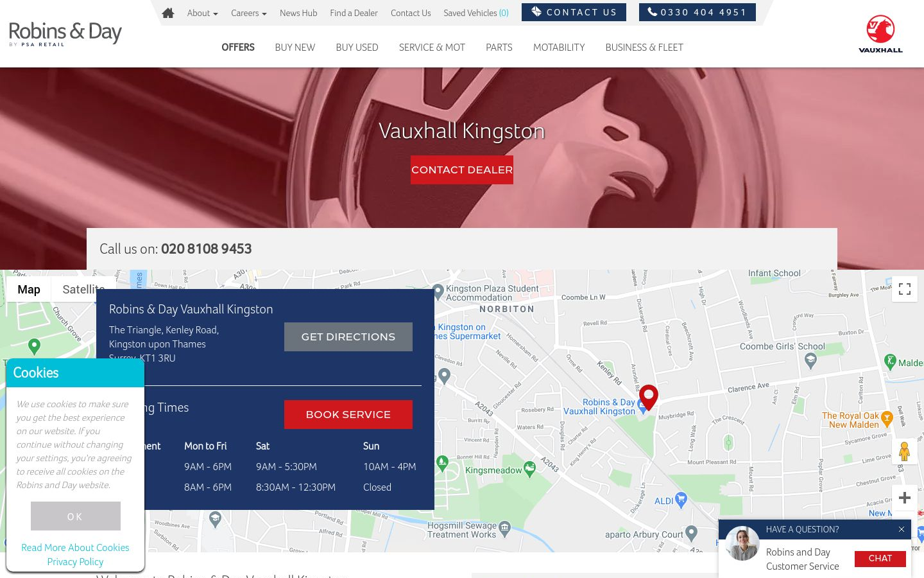This screenshot has height=578, width=924.
Task: Close the Have a Question chat popup
Action: click(x=901, y=529)
